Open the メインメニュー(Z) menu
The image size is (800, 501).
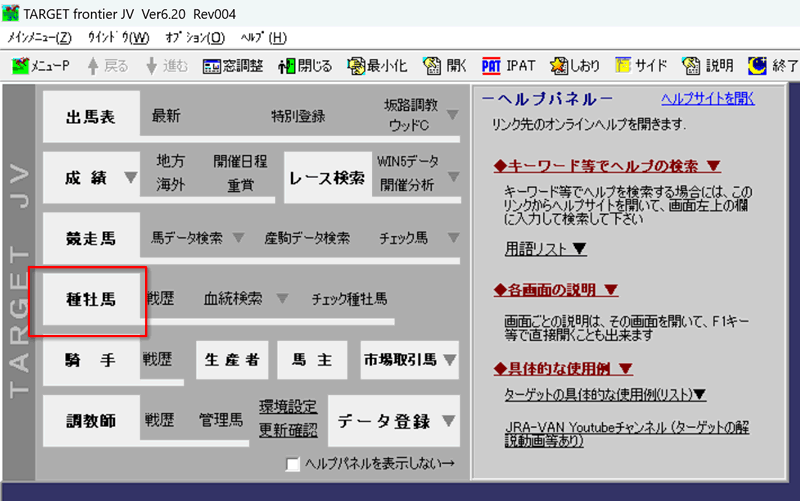click(39, 38)
